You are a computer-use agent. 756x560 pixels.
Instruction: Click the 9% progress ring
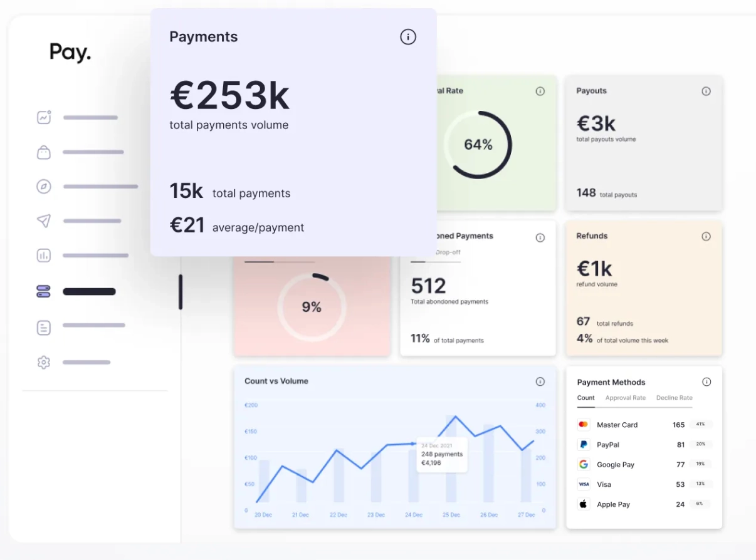click(312, 307)
